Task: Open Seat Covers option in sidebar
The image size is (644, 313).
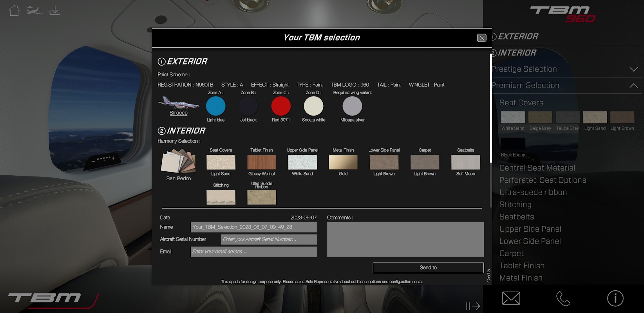Action: (521, 103)
